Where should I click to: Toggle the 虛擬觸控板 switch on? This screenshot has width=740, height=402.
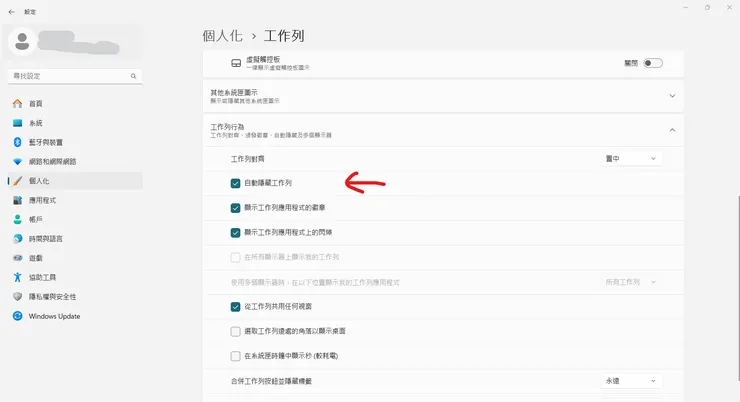[x=653, y=63]
